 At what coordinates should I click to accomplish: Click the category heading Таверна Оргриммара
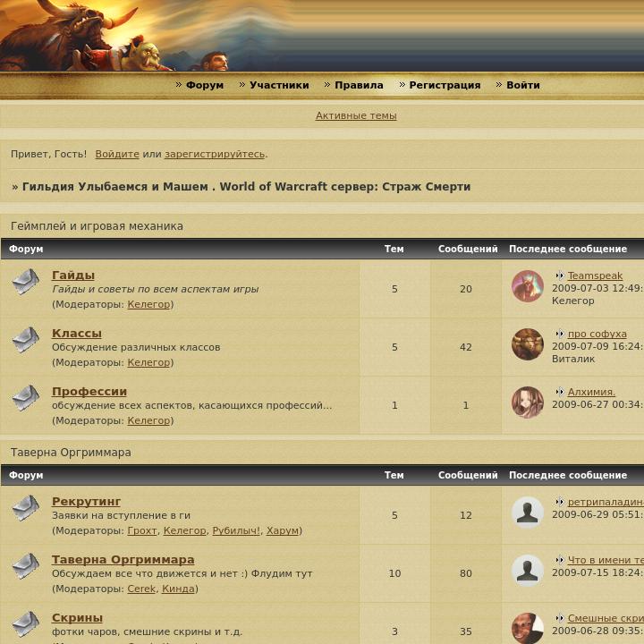(71, 453)
